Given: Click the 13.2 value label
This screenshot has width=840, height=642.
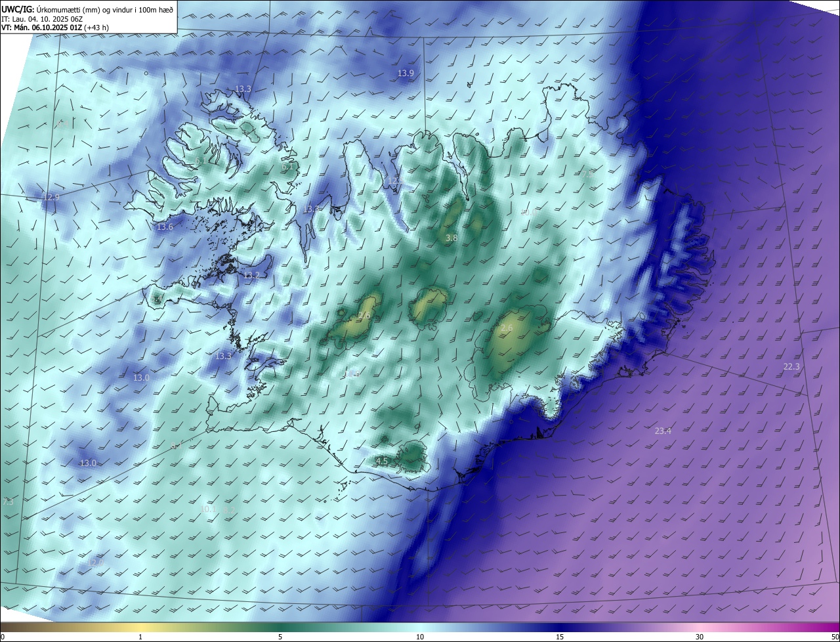Looking at the screenshot, I should coord(251,276).
